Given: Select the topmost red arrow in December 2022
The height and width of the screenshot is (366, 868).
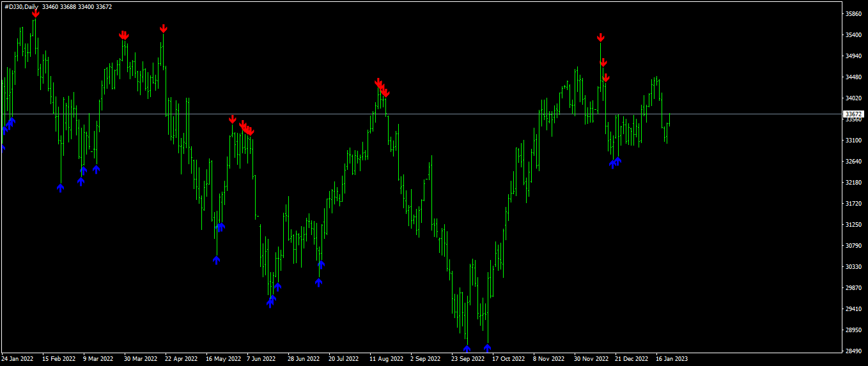Looking at the screenshot, I should click(601, 38).
